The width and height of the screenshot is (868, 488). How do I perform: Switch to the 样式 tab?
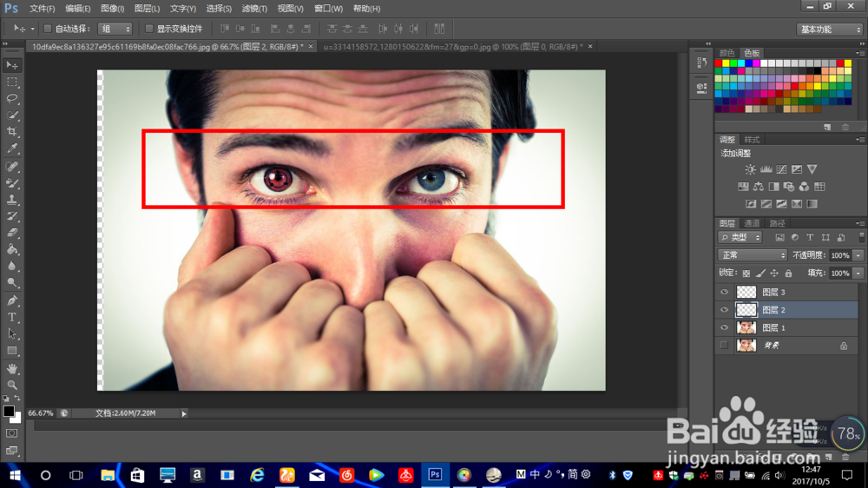(752, 140)
